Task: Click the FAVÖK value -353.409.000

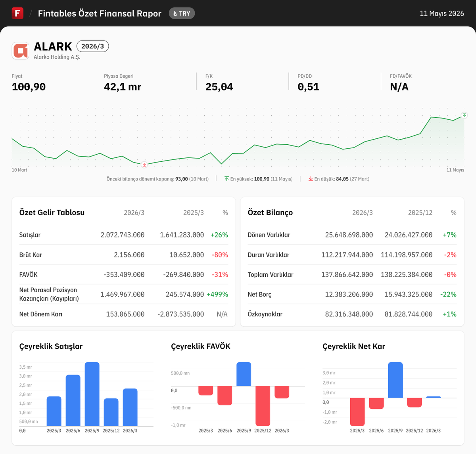Action: coord(124,274)
